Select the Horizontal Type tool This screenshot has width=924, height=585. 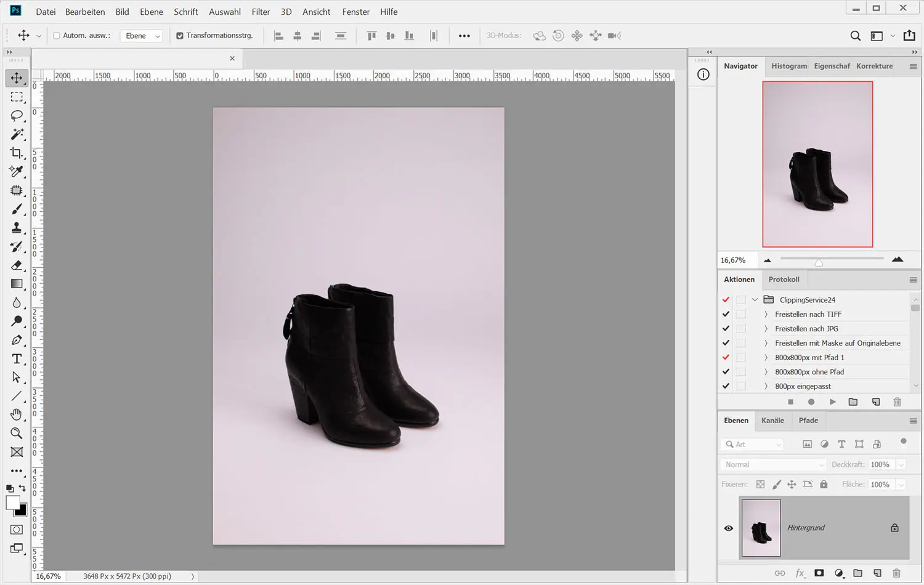click(17, 359)
